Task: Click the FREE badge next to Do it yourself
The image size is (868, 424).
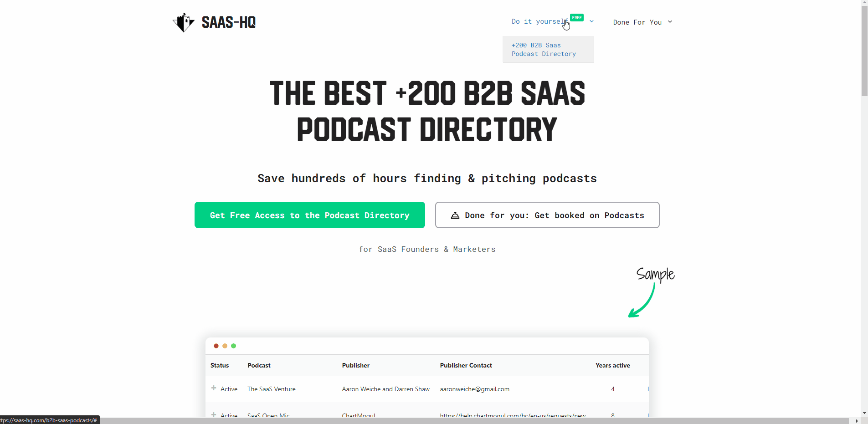Action: click(x=576, y=17)
